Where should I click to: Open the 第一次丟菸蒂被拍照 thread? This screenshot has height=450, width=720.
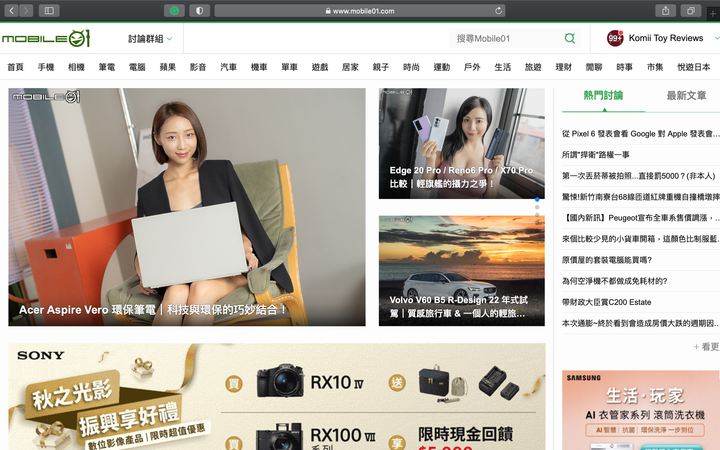coord(639,176)
